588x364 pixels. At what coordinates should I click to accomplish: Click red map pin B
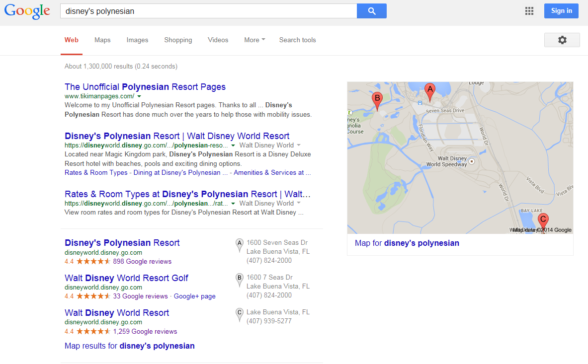coord(377,100)
